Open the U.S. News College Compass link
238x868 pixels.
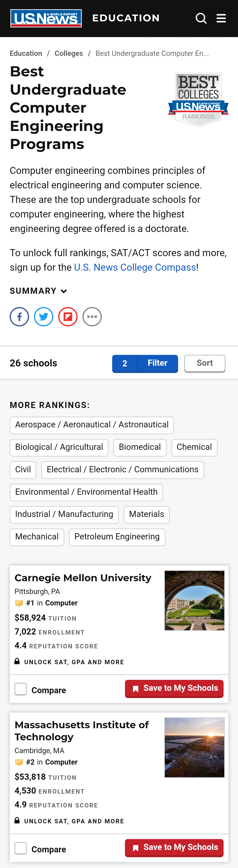pyautogui.click(x=135, y=268)
